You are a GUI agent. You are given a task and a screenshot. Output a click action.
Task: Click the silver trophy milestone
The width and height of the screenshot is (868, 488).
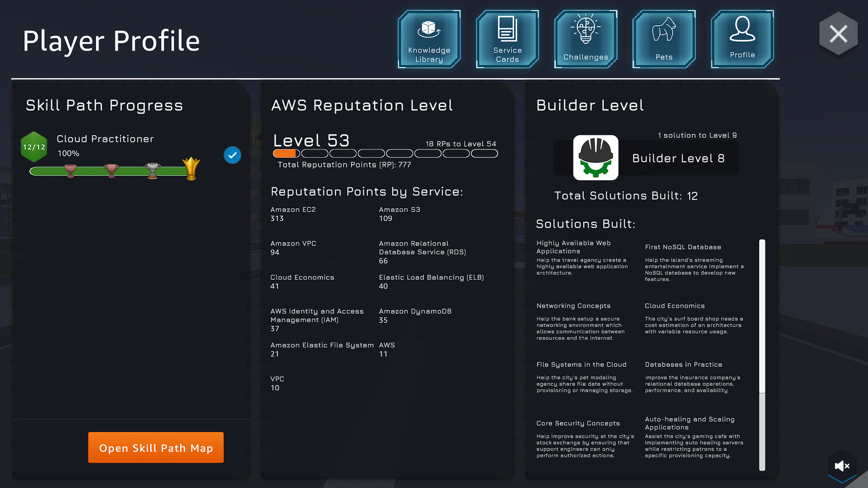click(152, 170)
